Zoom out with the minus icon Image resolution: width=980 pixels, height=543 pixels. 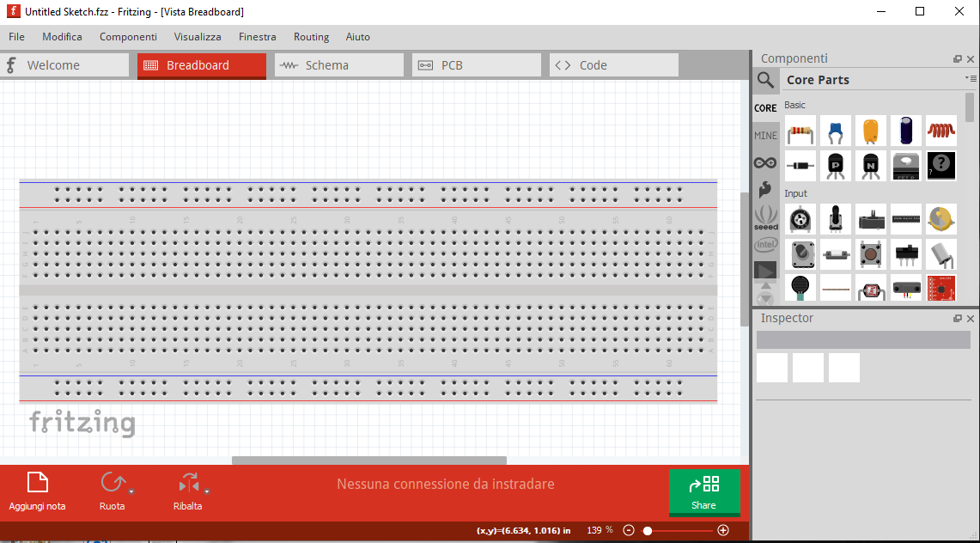pos(628,530)
